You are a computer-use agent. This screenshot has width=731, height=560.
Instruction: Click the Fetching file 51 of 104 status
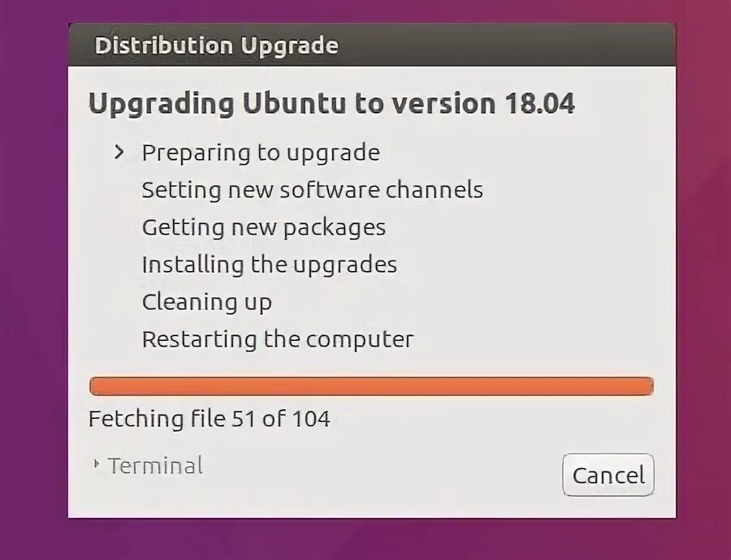click(209, 419)
